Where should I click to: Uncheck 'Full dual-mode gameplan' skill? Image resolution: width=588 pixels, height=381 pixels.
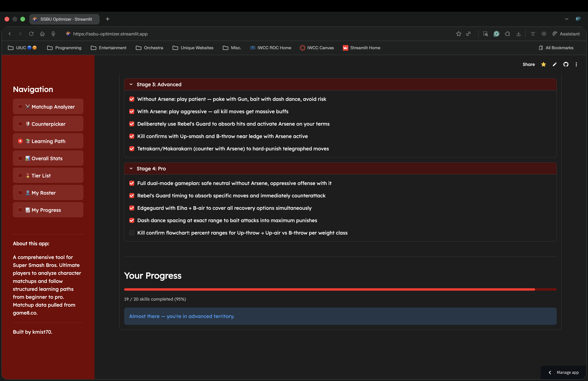click(x=132, y=183)
